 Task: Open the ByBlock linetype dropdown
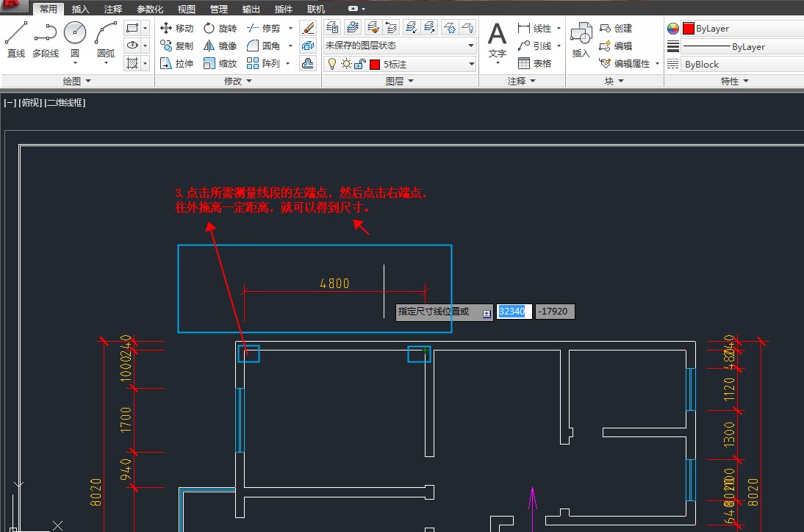pos(742,65)
